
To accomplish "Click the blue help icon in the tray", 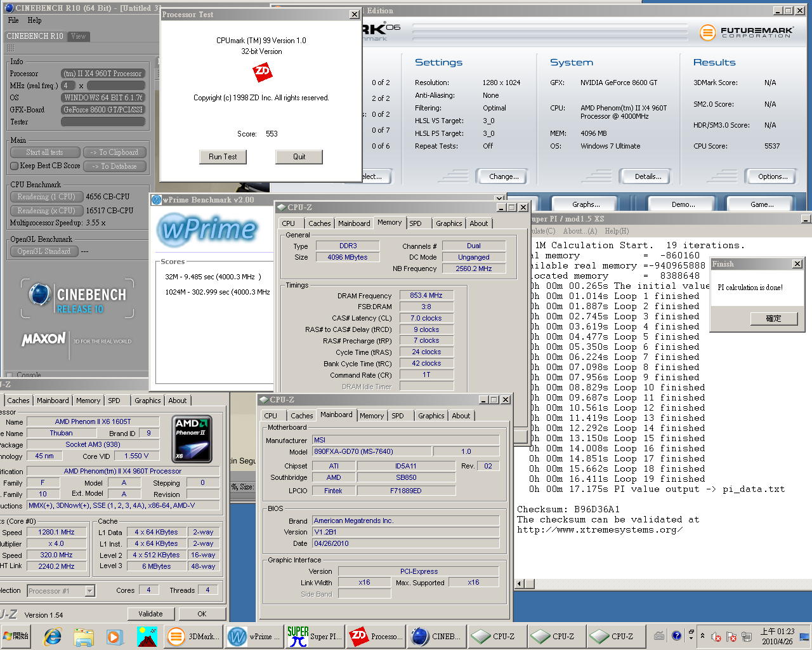I will point(676,636).
